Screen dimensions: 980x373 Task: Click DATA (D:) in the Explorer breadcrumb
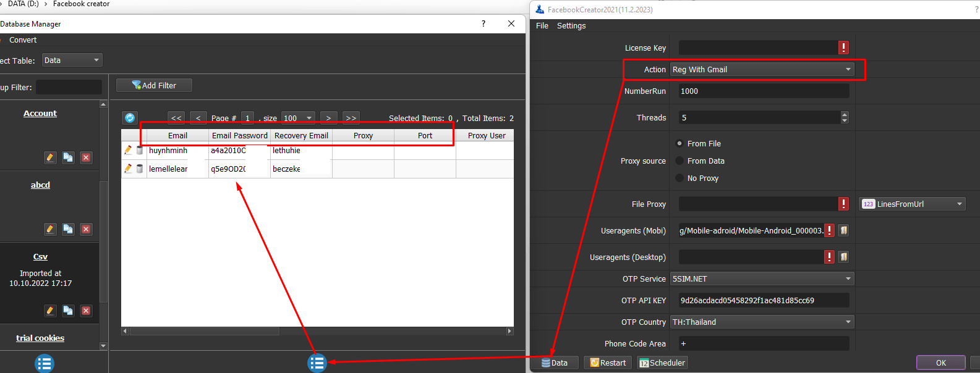click(23, 4)
